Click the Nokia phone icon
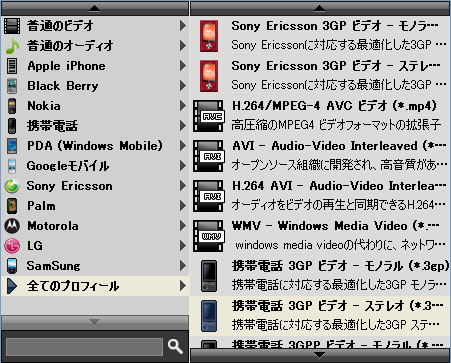The height and width of the screenshot is (363, 451). tap(12, 106)
